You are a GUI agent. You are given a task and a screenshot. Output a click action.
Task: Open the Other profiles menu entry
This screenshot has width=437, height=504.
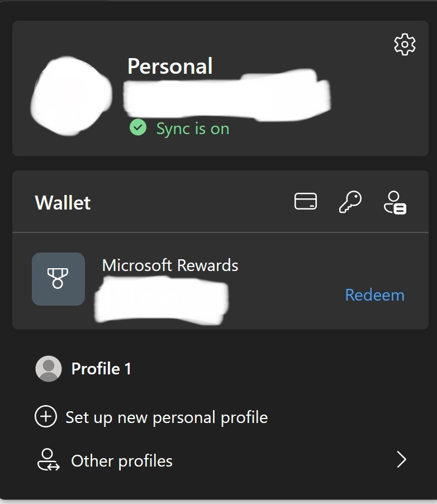pos(220,460)
